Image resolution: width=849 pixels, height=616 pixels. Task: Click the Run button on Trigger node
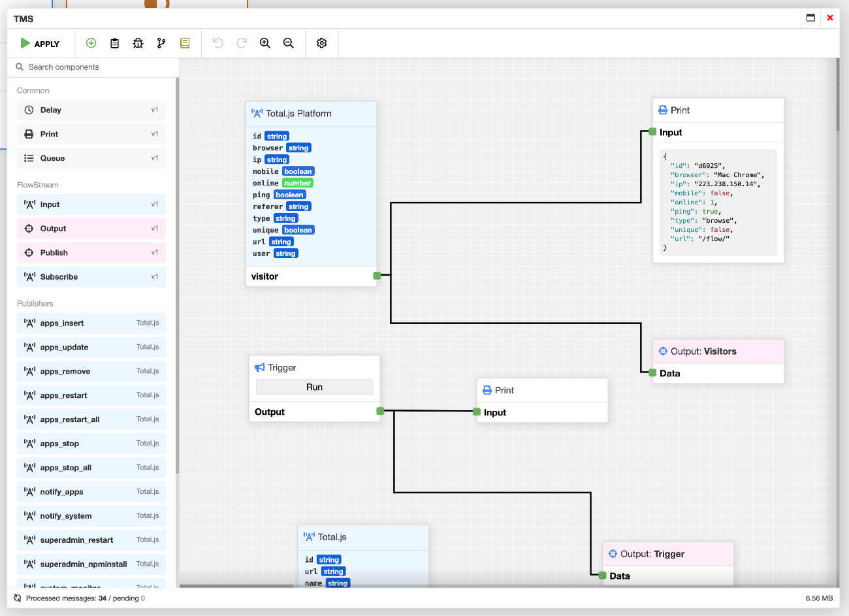314,387
